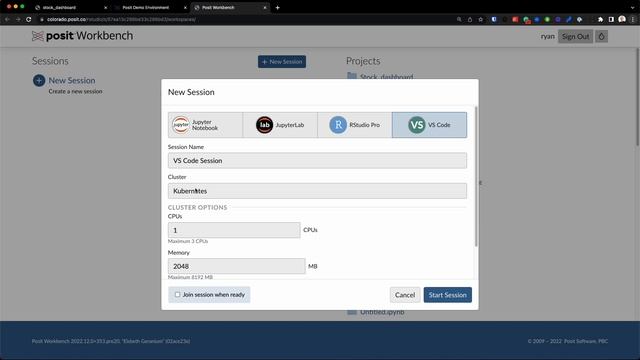
Task: Select the JupyterLab session type
Action: (280, 125)
